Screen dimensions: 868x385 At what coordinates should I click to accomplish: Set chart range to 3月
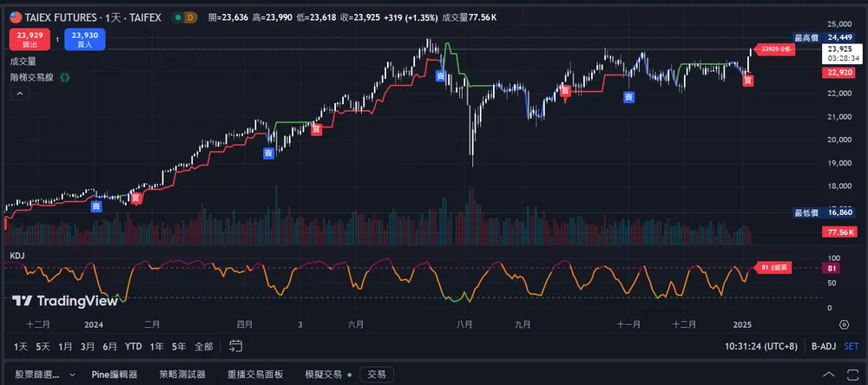88,347
